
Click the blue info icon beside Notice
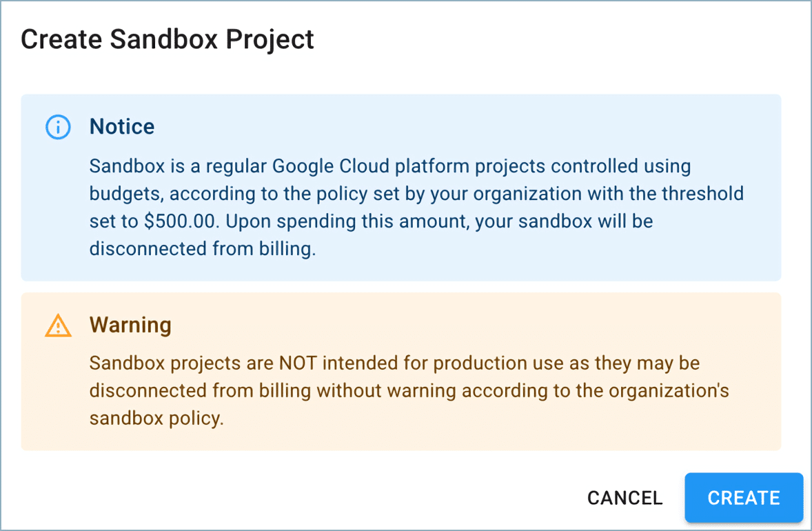coord(58,127)
